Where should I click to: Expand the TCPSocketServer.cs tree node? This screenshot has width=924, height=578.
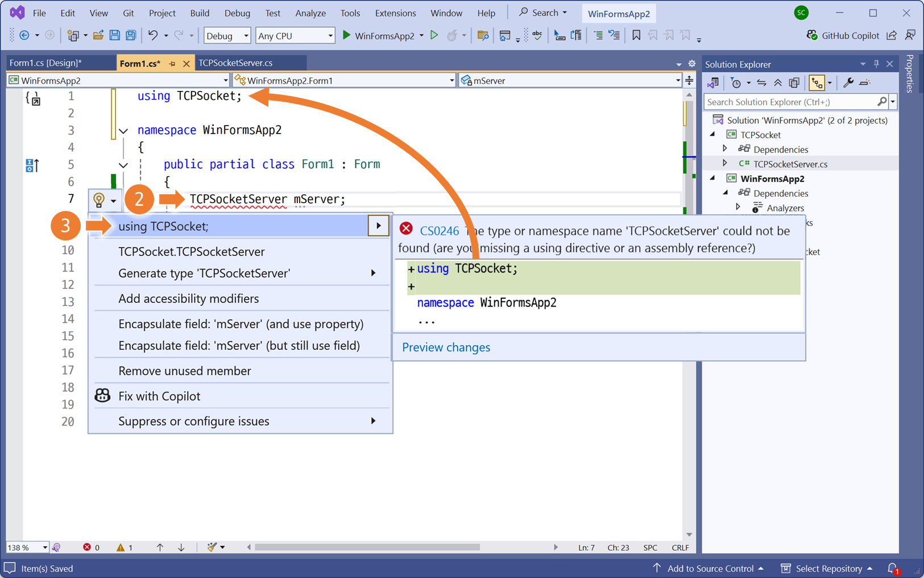tap(726, 164)
